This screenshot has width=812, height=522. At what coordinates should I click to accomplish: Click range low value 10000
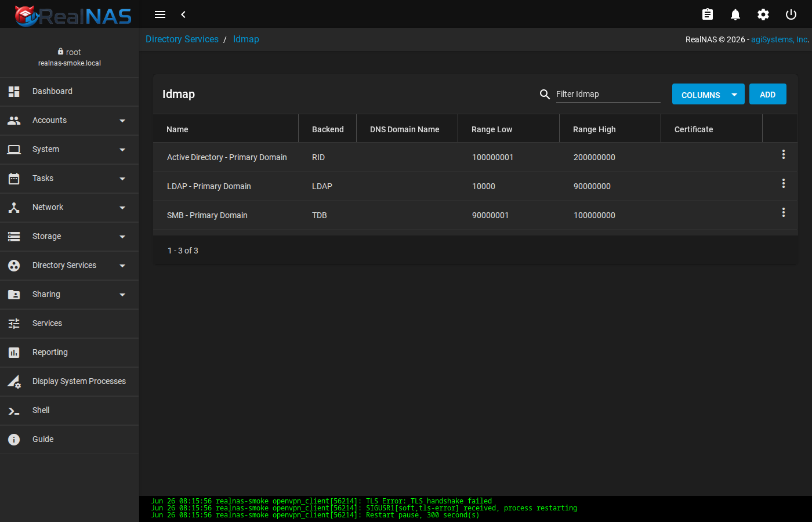pyautogui.click(x=484, y=186)
